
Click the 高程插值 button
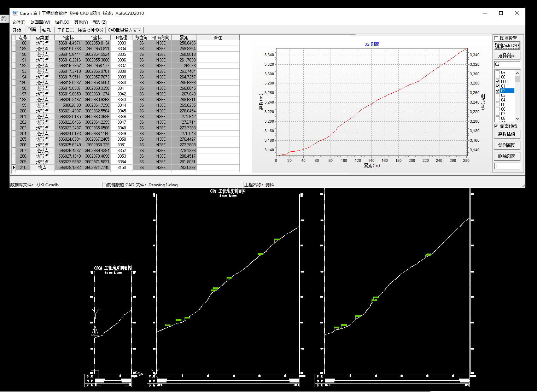[x=507, y=134]
